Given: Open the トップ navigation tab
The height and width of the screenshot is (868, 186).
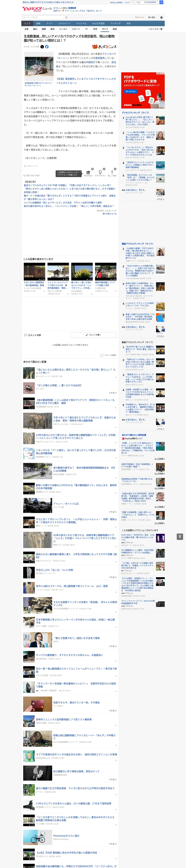Looking at the screenshot, I should point(27,24).
